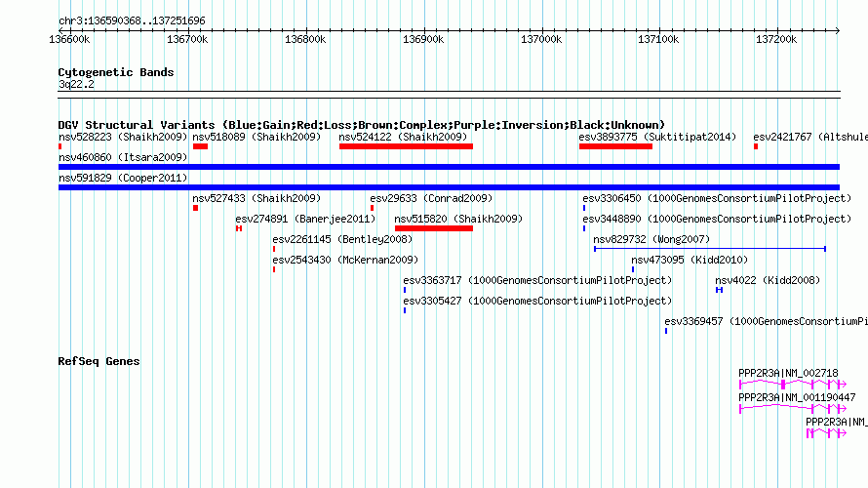Screen dimensions: 868x488
Task: Click the small red square under nsv527433
Action: (x=195, y=208)
